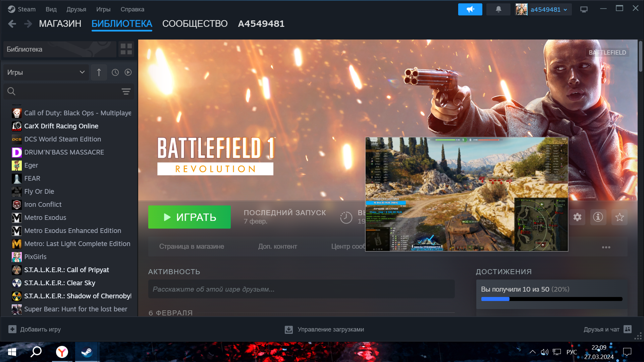
Task: Add Battlefield 1 to favorites star
Action: pyautogui.click(x=620, y=217)
